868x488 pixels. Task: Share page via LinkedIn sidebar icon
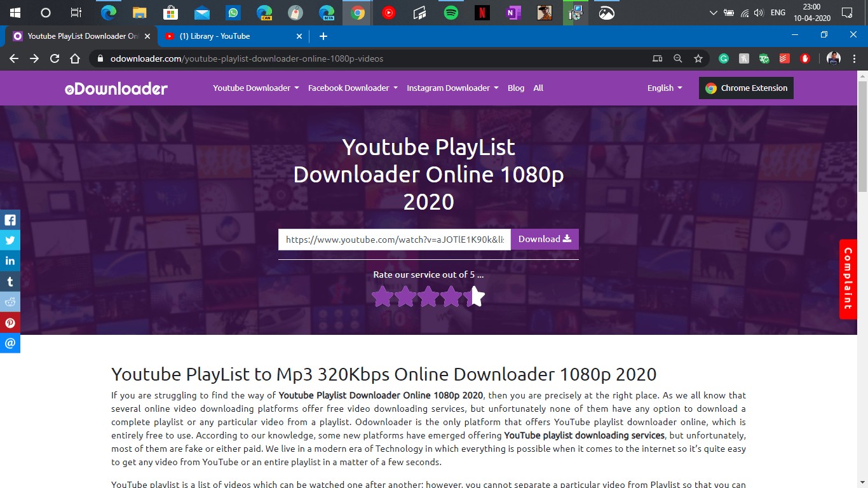10,261
